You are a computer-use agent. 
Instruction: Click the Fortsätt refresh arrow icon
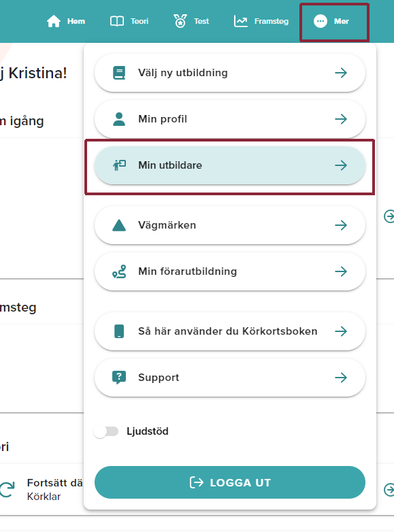tap(7, 490)
